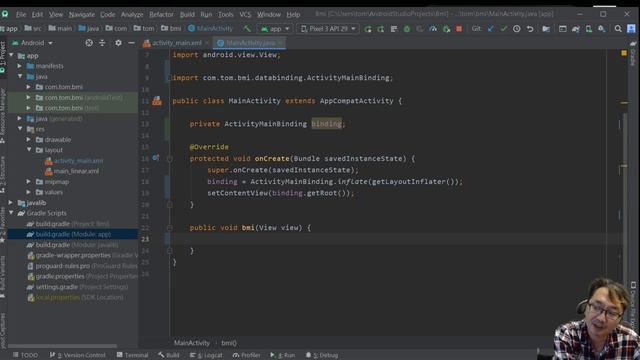Open the TODO tool window
Viewport: 640px width, 360px height.
25,355
